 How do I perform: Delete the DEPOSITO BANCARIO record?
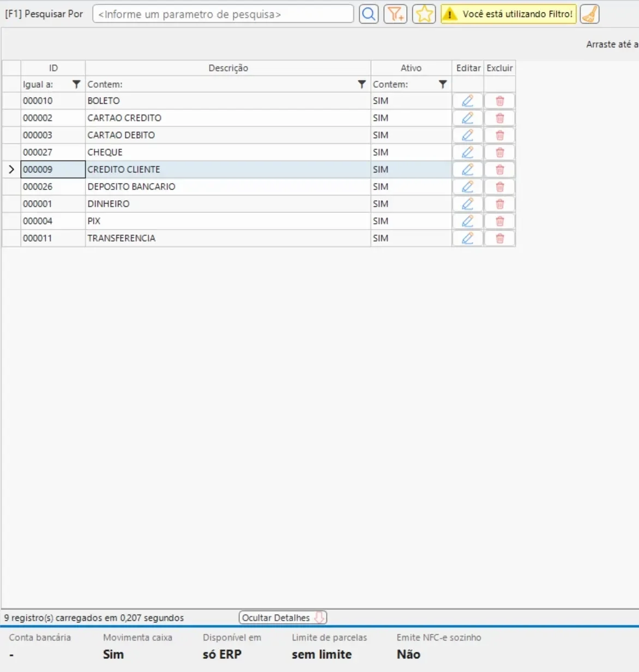500,187
